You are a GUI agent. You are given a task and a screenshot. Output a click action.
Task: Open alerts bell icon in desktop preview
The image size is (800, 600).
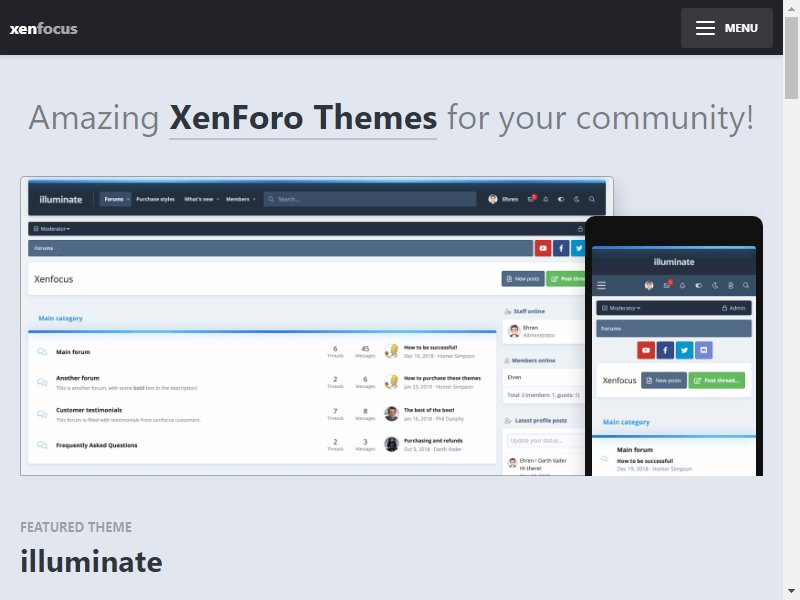[545, 199]
